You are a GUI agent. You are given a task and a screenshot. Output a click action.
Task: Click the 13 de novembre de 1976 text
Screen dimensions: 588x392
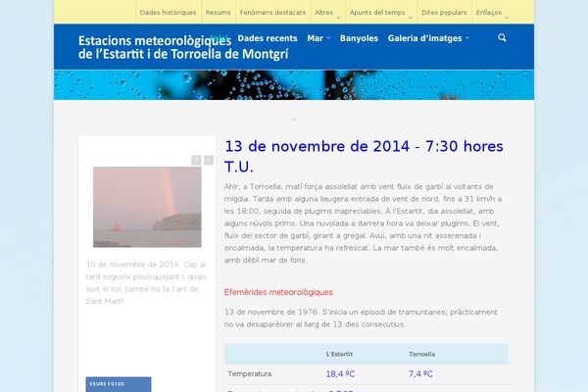[x=361, y=318]
